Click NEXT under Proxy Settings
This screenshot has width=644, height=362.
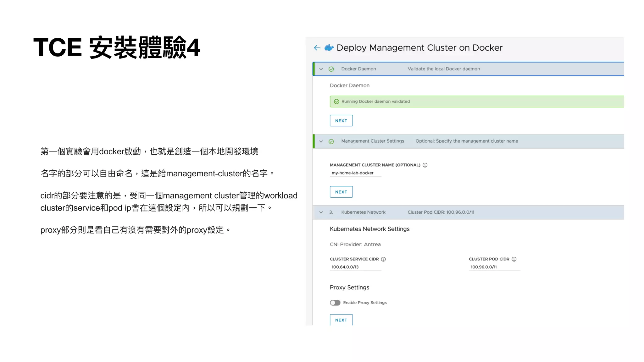coord(341,320)
